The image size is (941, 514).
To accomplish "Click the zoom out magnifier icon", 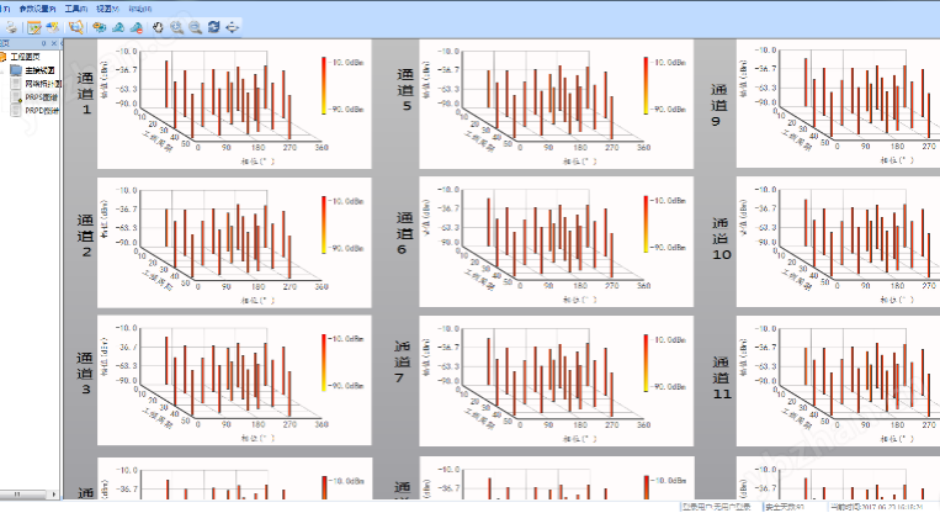I will pyautogui.click(x=195, y=27).
